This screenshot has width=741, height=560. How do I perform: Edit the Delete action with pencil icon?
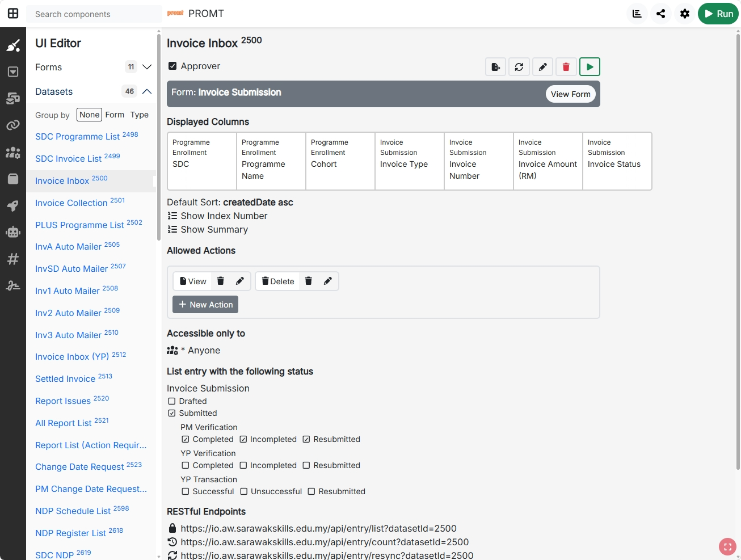[x=328, y=281]
